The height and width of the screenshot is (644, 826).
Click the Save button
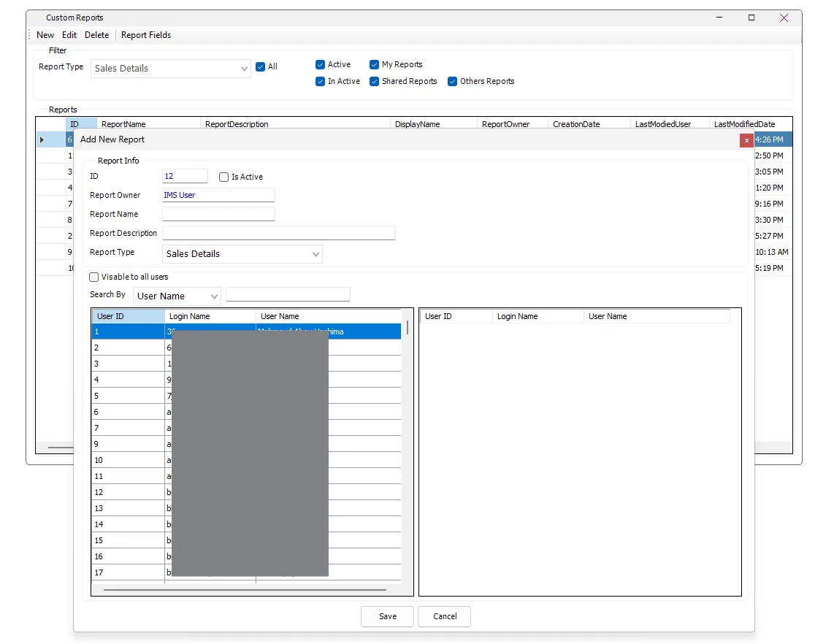[387, 616]
